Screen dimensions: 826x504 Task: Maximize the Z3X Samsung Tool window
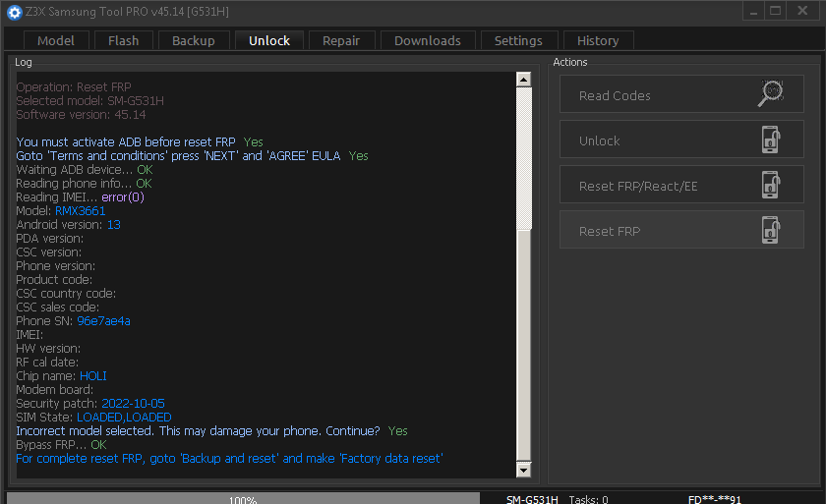pyautogui.click(x=776, y=11)
